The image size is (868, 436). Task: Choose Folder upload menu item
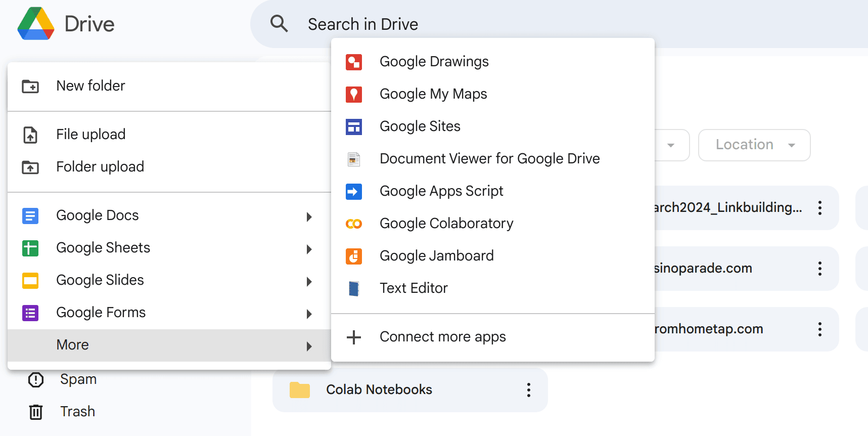tap(169, 167)
